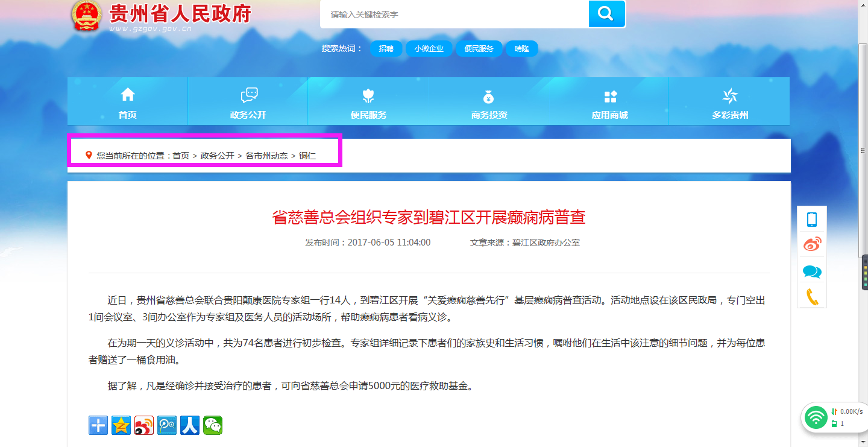Open the 便民服务 navigation tab
The image size is (868, 447).
tap(368, 102)
